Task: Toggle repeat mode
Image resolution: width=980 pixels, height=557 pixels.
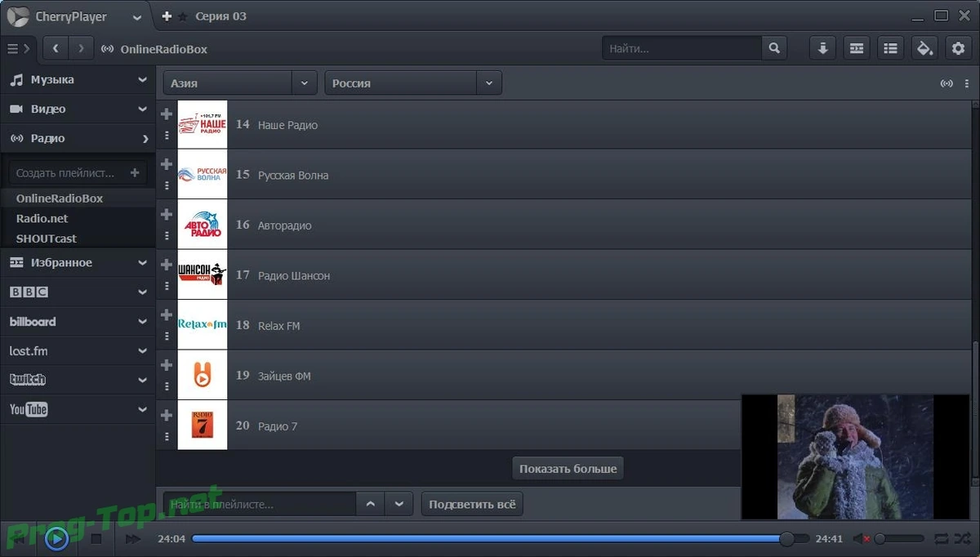Action: (942, 539)
